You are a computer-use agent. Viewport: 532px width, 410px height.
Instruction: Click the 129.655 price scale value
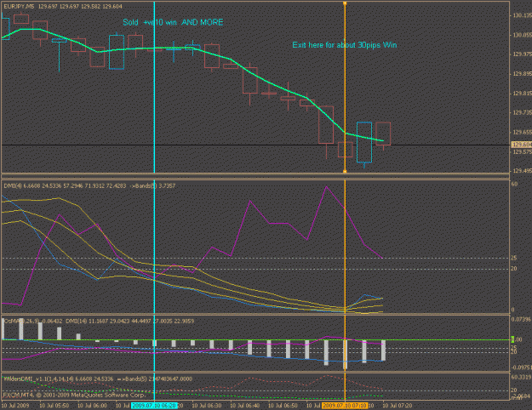click(x=522, y=132)
